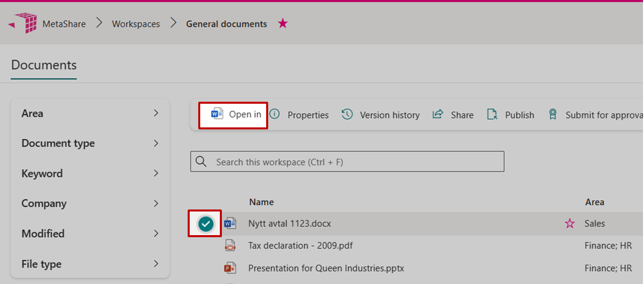This screenshot has height=284, width=644.
Task: Click the Word icon in Open in button
Action: pos(217,114)
